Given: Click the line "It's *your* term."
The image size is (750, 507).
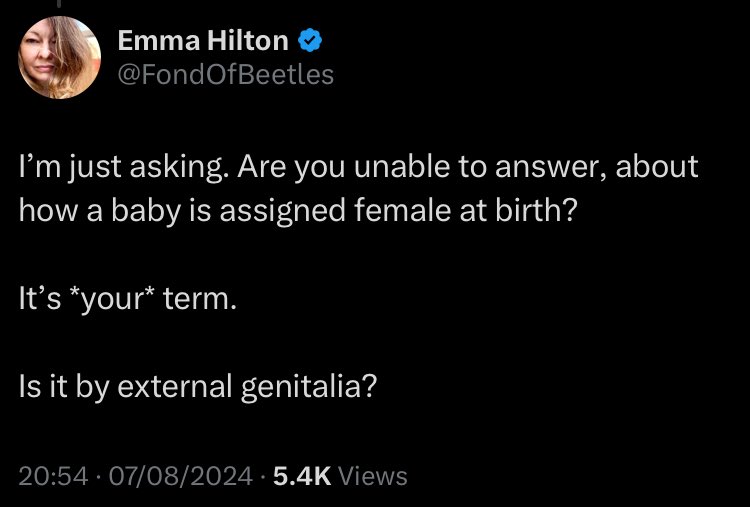Looking at the screenshot, I should click(128, 299).
